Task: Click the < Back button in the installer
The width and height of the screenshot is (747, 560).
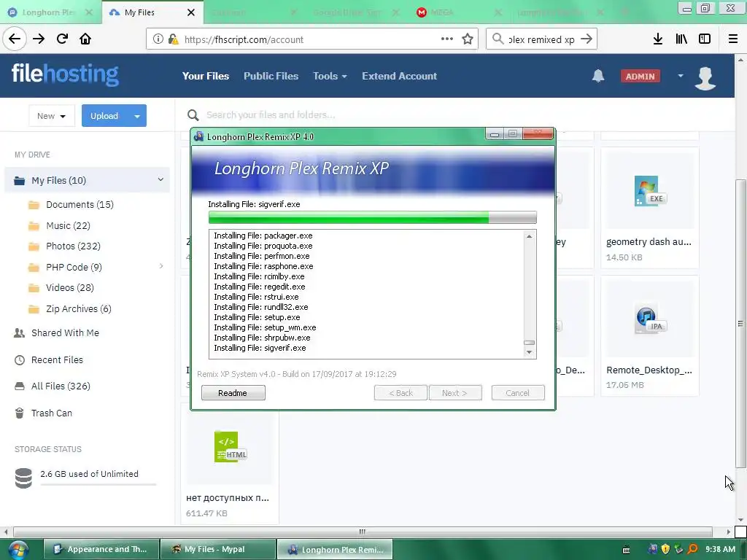Action: pos(400,393)
